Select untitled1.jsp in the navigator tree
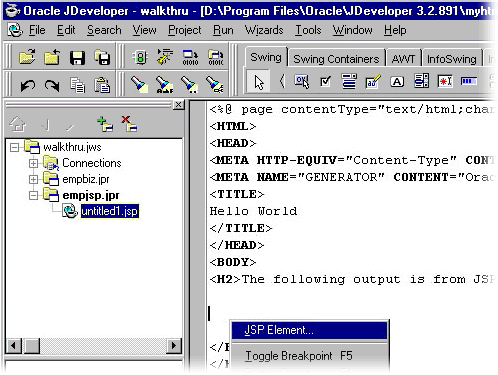Viewport: 498px width, 375px height. (x=110, y=211)
